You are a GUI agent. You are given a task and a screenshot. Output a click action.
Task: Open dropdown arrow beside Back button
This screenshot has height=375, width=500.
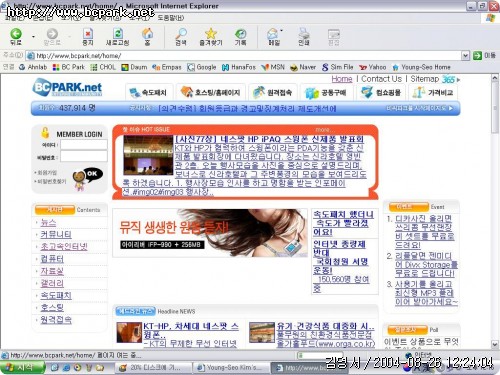[x=33, y=36]
